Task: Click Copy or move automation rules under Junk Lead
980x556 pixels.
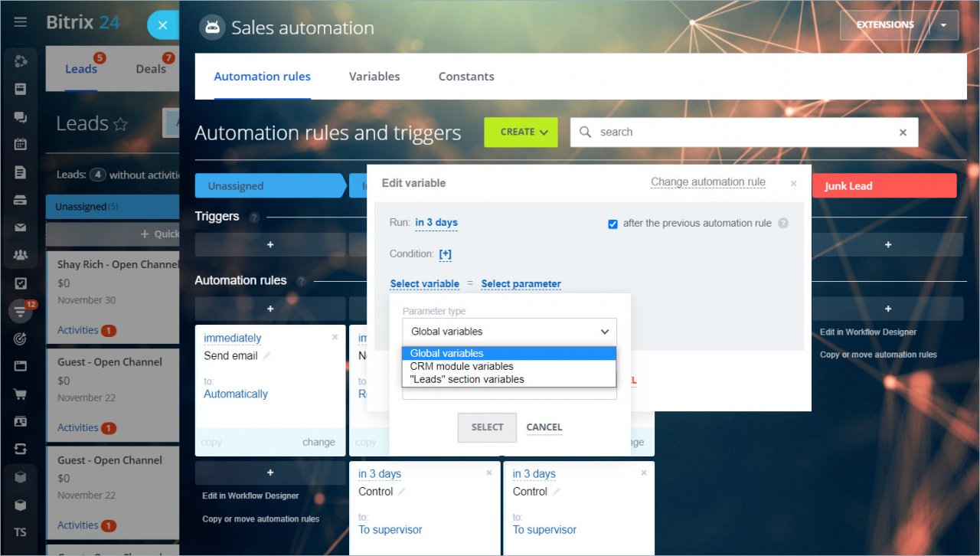Action: (878, 355)
